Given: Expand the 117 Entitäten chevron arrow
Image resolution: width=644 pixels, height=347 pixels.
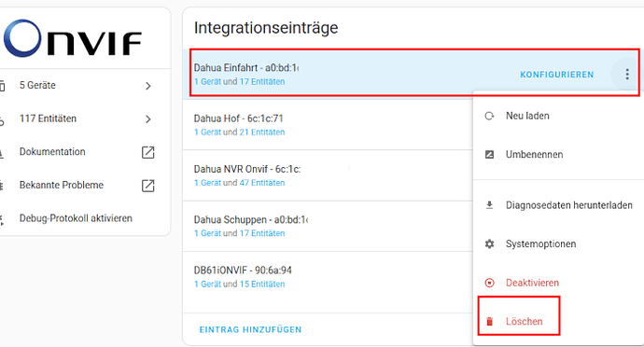Looking at the screenshot, I should (148, 119).
